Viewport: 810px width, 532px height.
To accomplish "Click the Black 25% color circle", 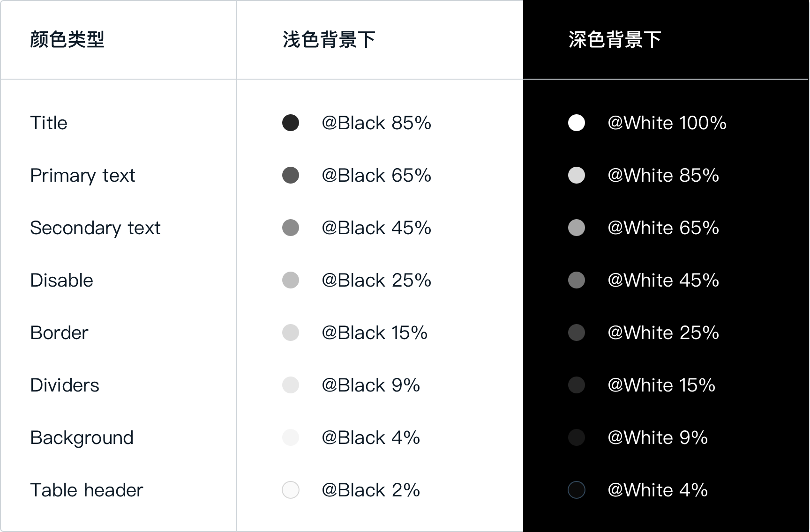I will click(x=291, y=280).
